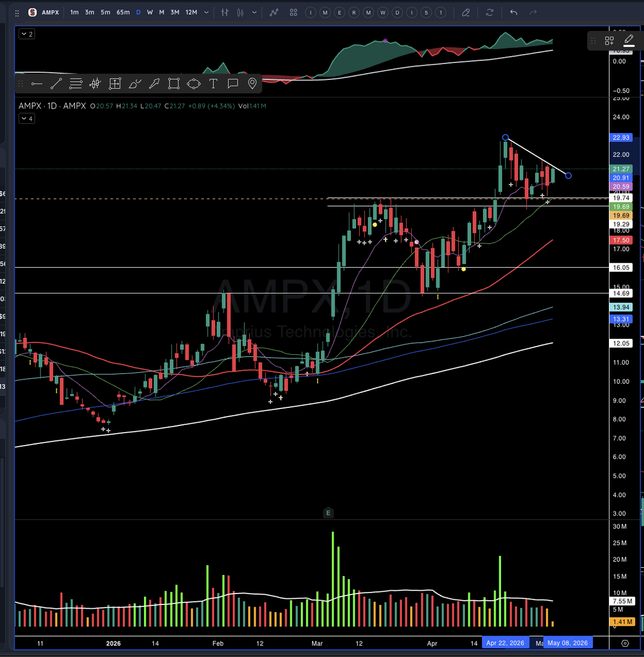Toggle the circular E button in toolbar
644x657 pixels.
[x=340, y=12]
